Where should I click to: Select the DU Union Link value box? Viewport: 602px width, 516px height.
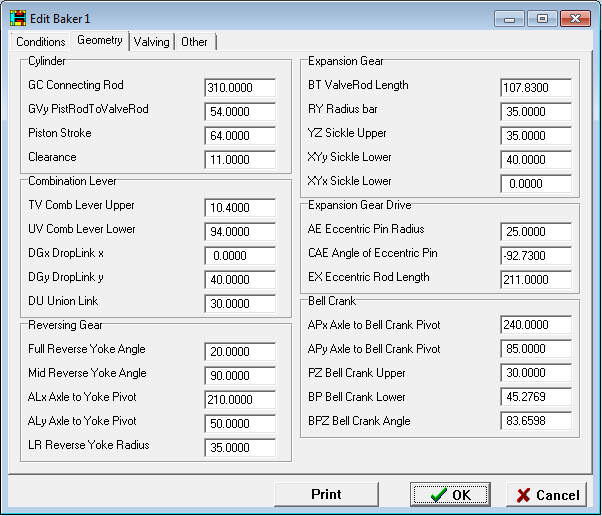pos(239,304)
